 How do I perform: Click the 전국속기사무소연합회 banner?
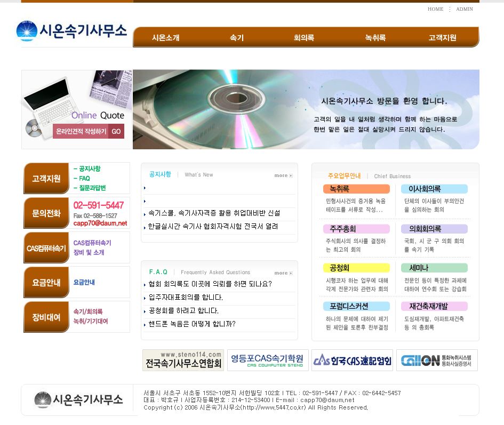[x=183, y=360]
